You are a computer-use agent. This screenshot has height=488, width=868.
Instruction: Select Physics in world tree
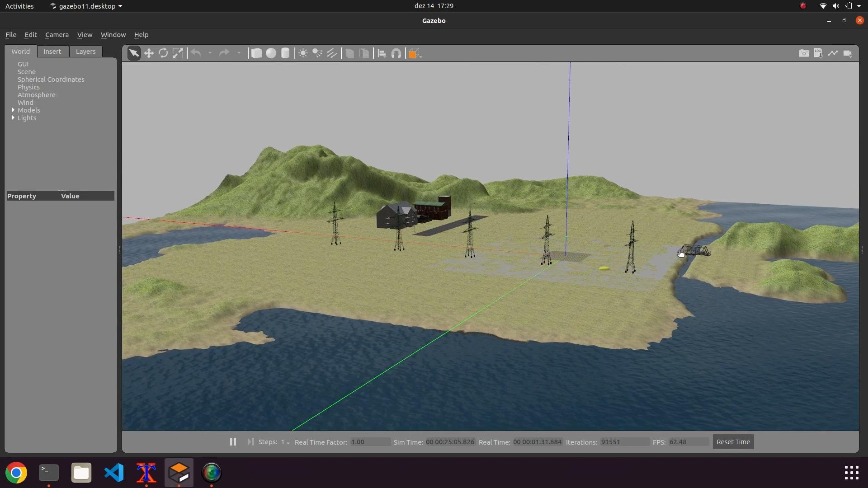click(x=28, y=87)
